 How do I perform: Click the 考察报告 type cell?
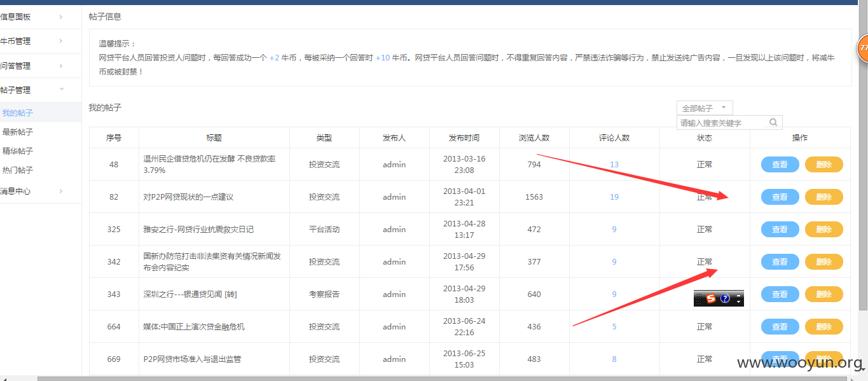tap(324, 294)
